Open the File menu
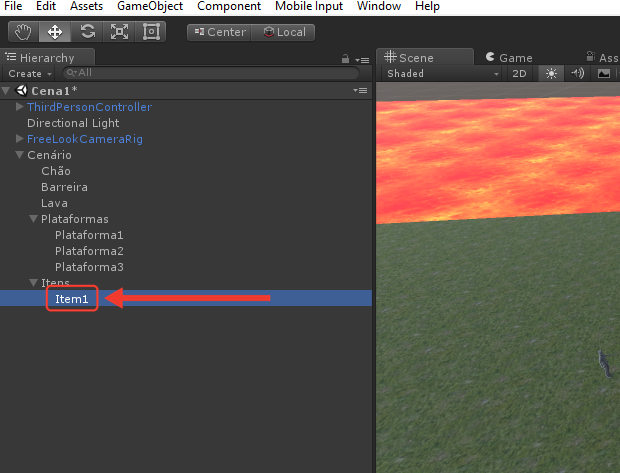620x473 pixels. tap(13, 6)
